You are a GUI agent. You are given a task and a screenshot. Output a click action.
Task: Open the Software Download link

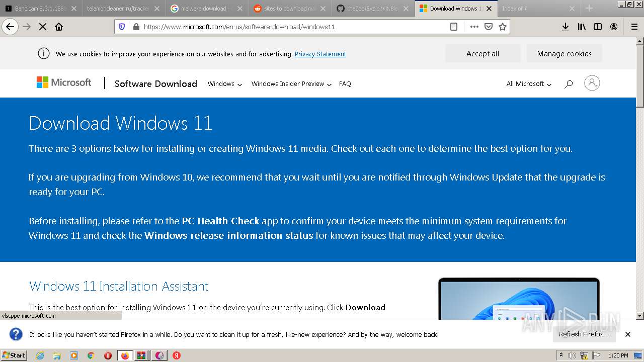click(x=155, y=84)
